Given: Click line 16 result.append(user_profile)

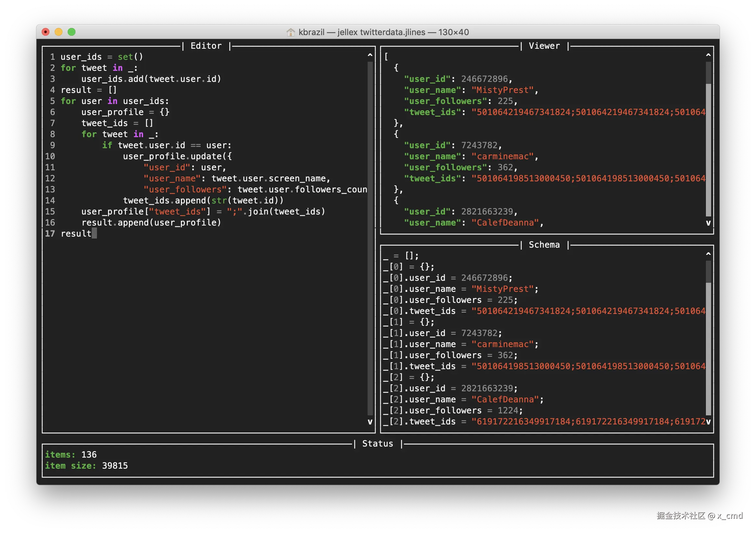Looking at the screenshot, I should coord(151,223).
